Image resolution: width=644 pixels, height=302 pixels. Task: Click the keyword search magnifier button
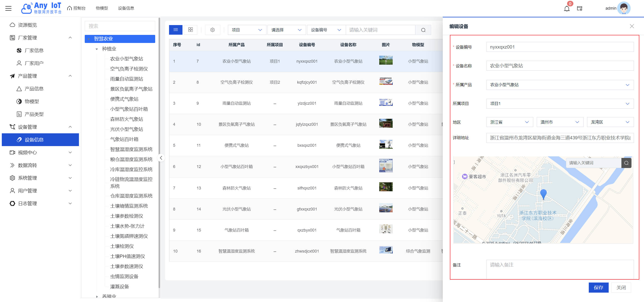click(x=423, y=30)
